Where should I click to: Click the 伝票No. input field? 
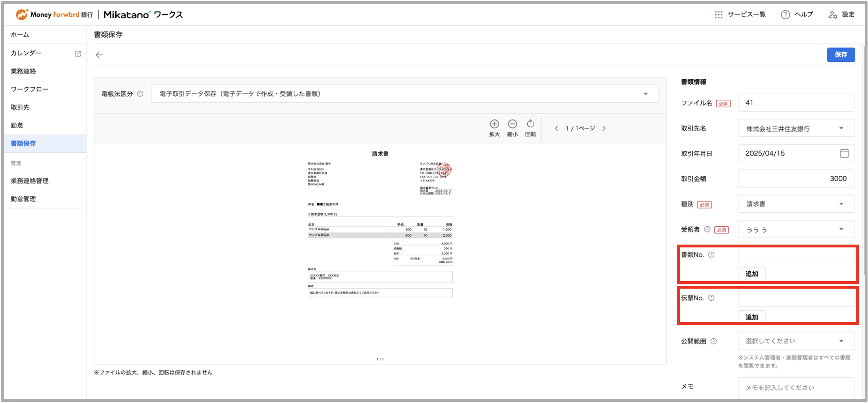coord(796,298)
